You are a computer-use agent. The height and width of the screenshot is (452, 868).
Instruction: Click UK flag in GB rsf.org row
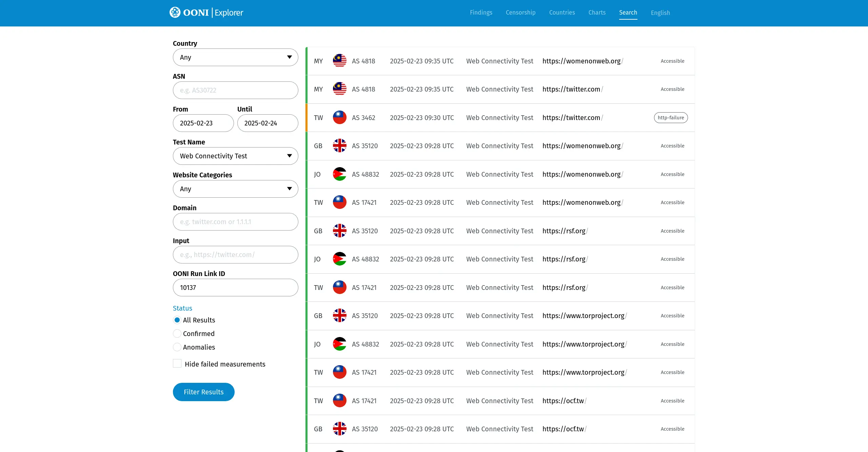click(339, 231)
